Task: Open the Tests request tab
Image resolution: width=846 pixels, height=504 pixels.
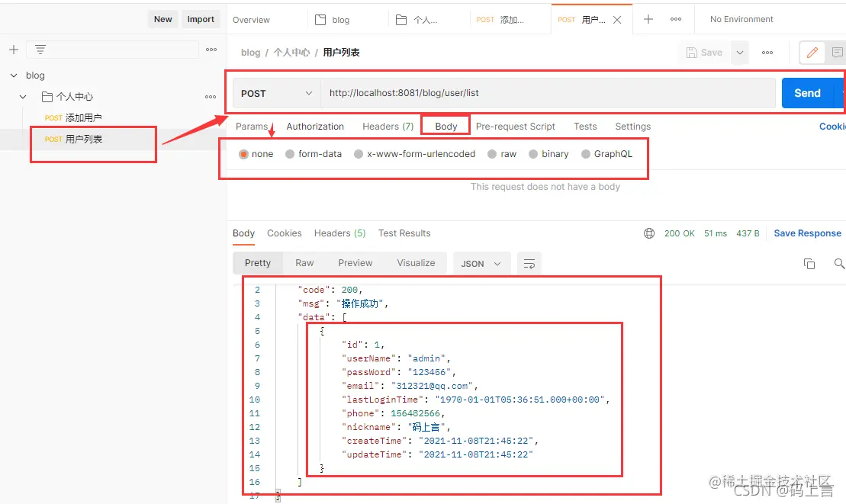Action: coord(585,126)
